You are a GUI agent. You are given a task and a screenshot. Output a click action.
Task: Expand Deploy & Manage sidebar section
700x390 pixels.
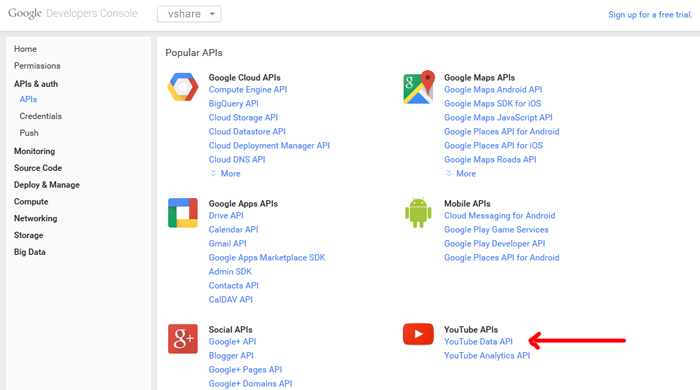point(47,185)
